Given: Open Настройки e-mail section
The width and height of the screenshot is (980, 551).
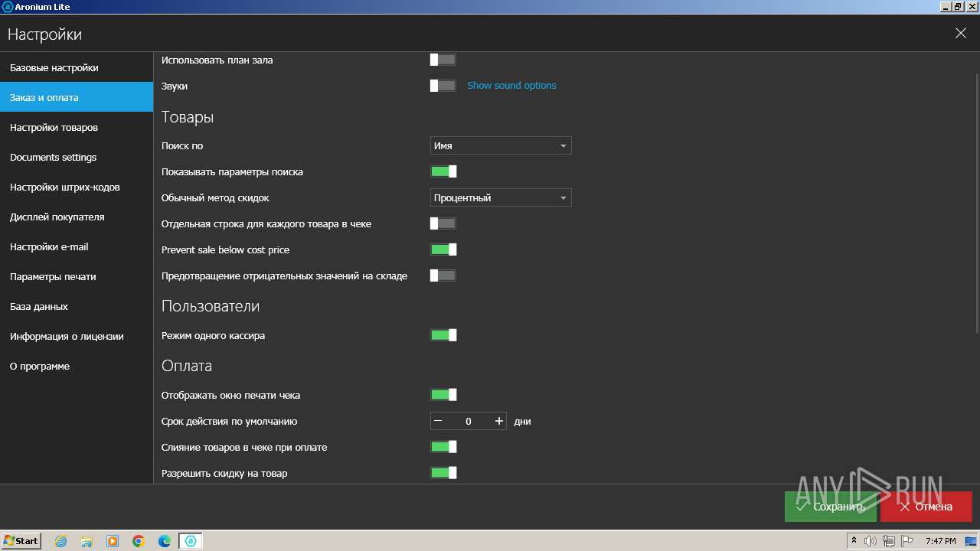Looking at the screenshot, I should (77, 246).
